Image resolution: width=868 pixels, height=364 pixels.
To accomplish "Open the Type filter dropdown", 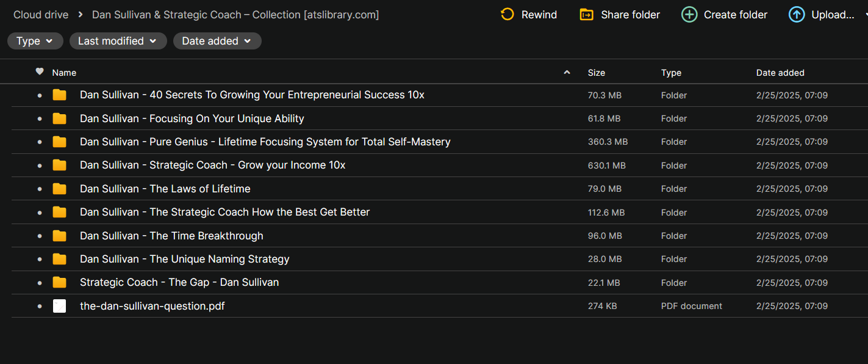I will point(35,41).
